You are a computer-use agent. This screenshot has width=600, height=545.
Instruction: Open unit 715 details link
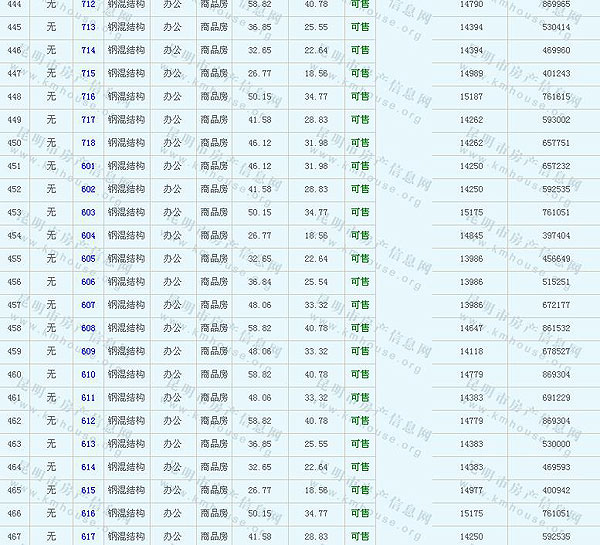pyautogui.click(x=88, y=73)
